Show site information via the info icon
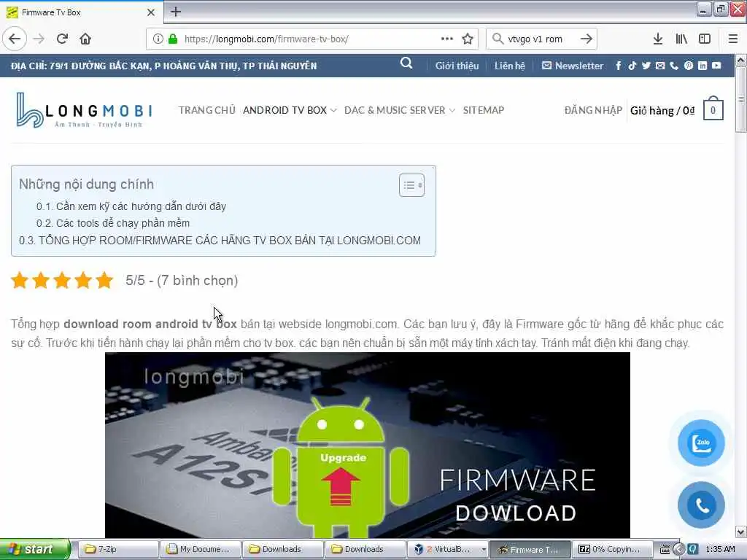 coord(158,39)
